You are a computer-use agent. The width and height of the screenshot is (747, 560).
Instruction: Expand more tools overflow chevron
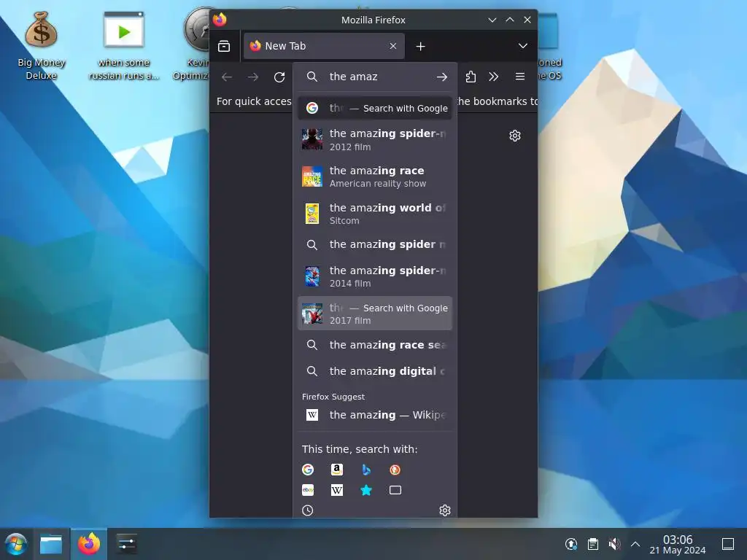click(494, 77)
